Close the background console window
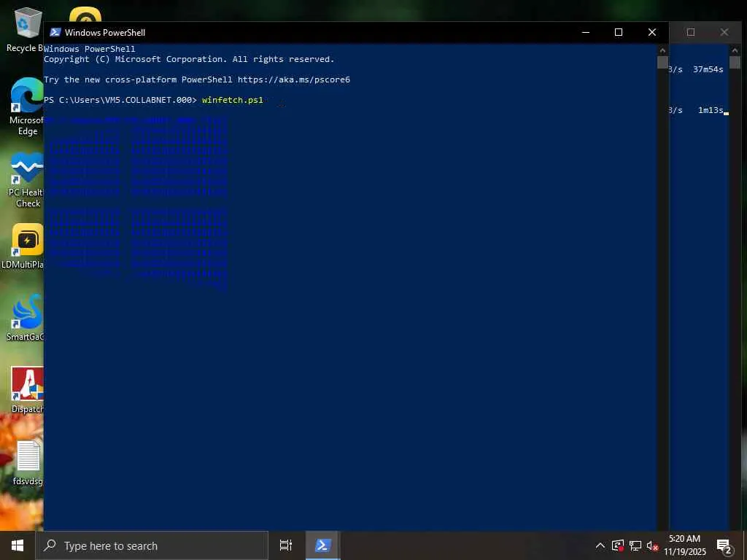The image size is (747, 560). 724,32
